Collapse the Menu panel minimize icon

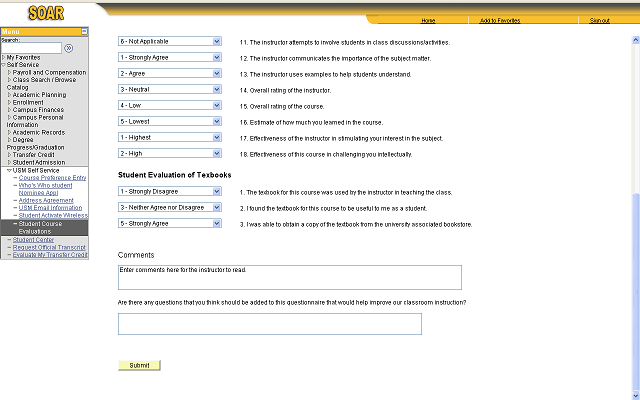pyautogui.click(x=84, y=31)
